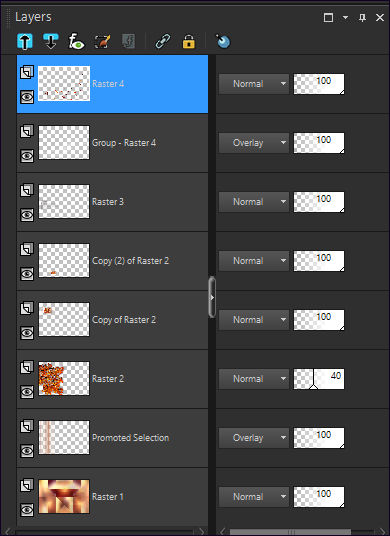
Task: Open Raster 2 blend mode dropdown
Action: (x=254, y=379)
